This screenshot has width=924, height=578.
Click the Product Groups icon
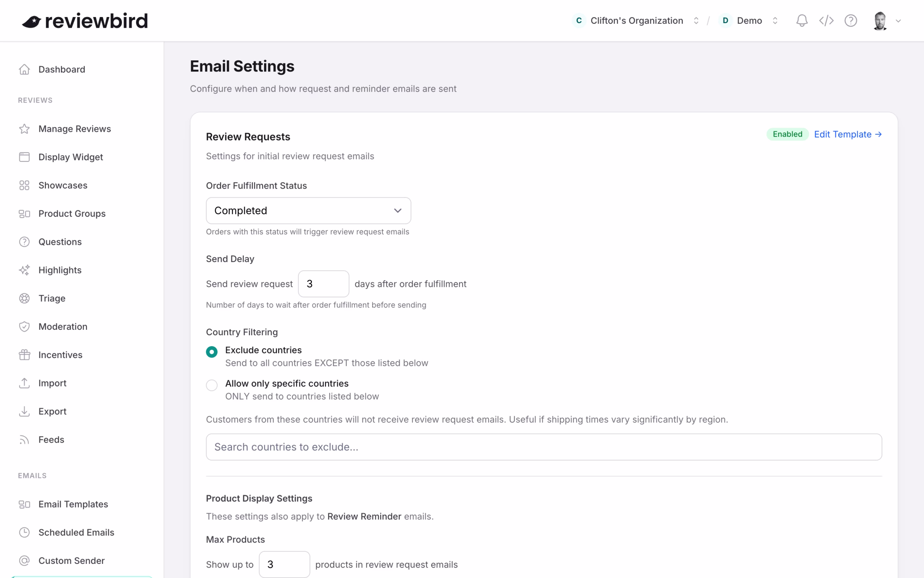tap(25, 214)
